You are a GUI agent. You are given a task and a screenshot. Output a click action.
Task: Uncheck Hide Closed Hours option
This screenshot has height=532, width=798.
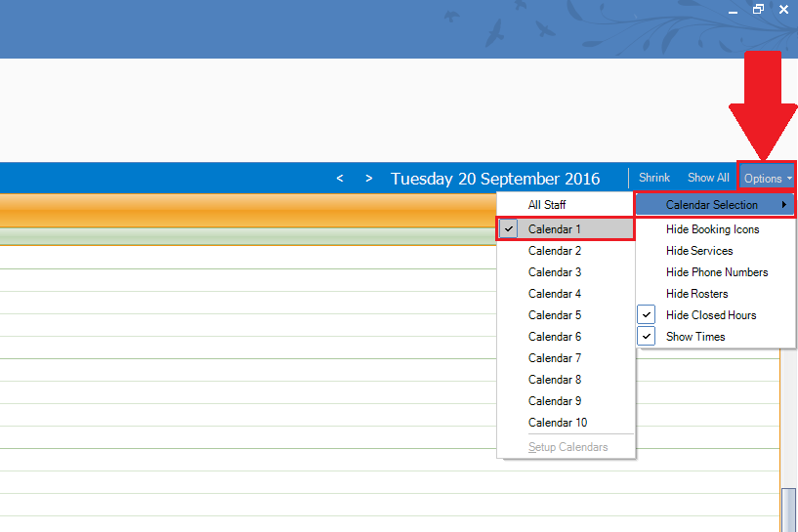[x=711, y=315]
